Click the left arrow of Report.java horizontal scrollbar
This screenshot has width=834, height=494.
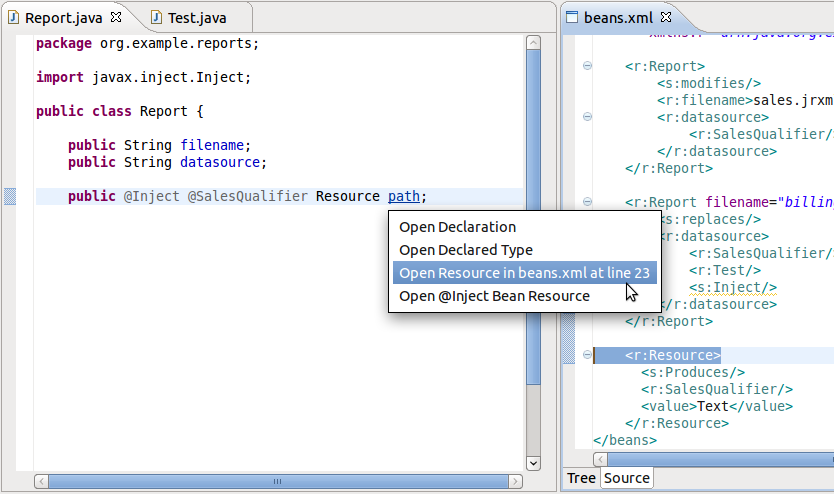coord(41,481)
